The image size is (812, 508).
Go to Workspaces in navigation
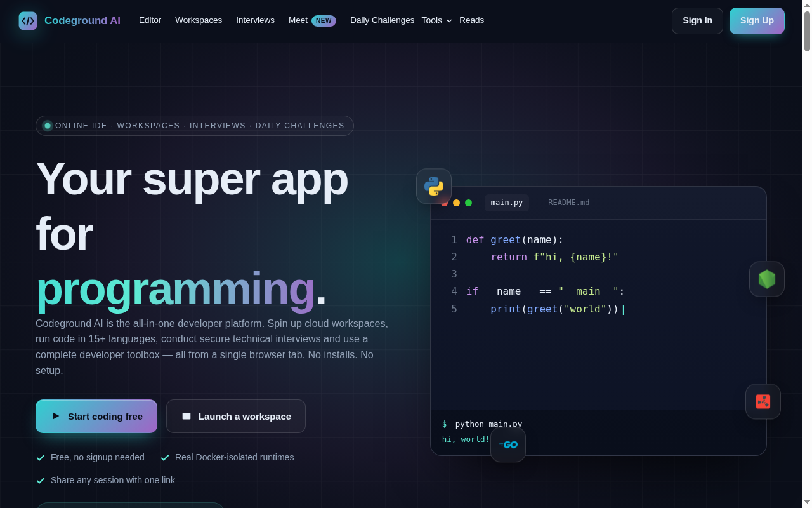199,20
